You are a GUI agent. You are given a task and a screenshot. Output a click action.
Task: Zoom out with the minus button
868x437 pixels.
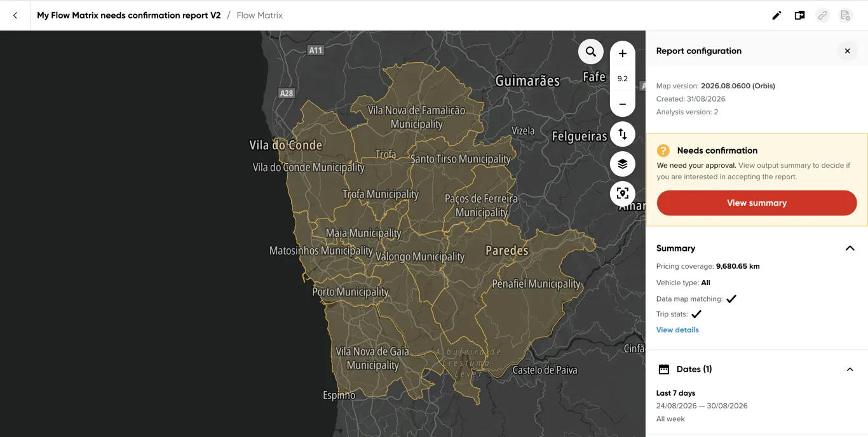(x=623, y=104)
